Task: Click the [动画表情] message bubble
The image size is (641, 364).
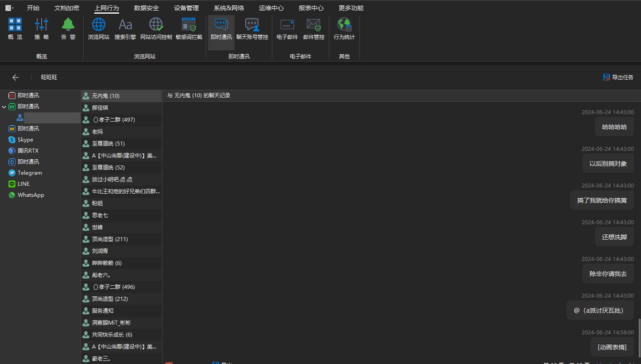Action: click(612, 347)
